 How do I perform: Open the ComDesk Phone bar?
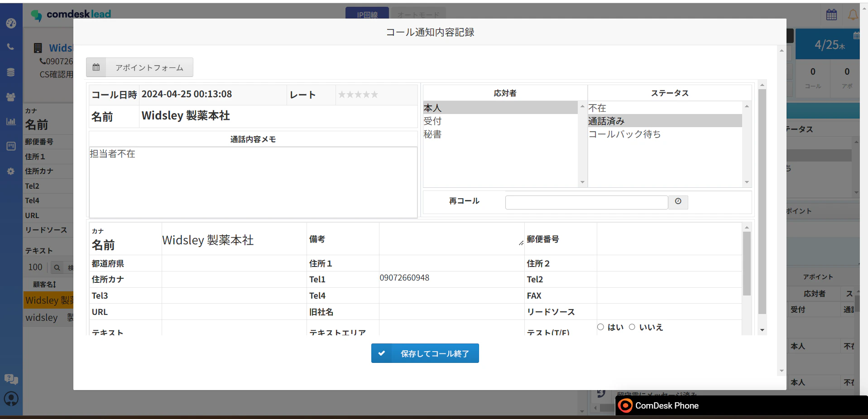click(741, 405)
